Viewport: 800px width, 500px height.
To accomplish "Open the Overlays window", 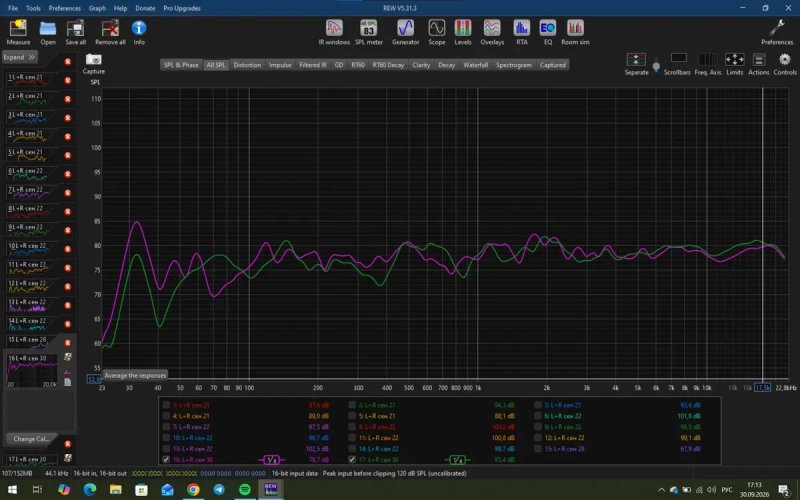I will click(x=492, y=32).
